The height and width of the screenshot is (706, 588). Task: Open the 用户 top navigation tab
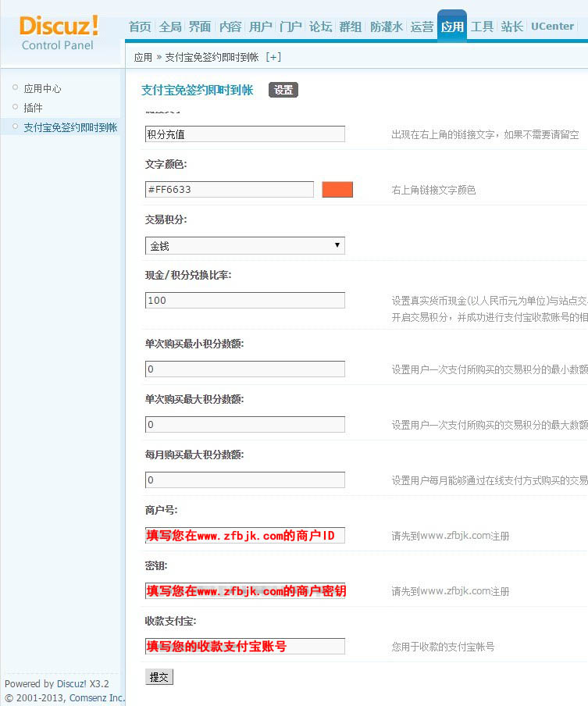pos(260,27)
